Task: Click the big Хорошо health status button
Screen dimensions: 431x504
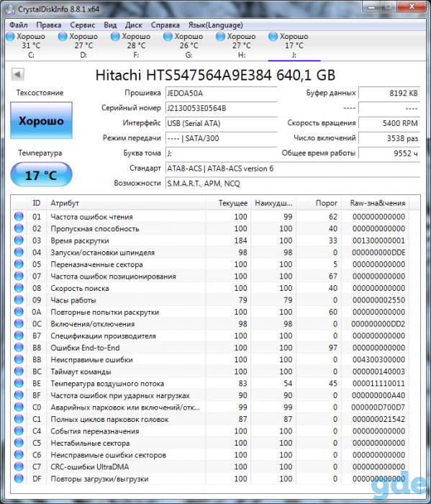Action: (41, 120)
